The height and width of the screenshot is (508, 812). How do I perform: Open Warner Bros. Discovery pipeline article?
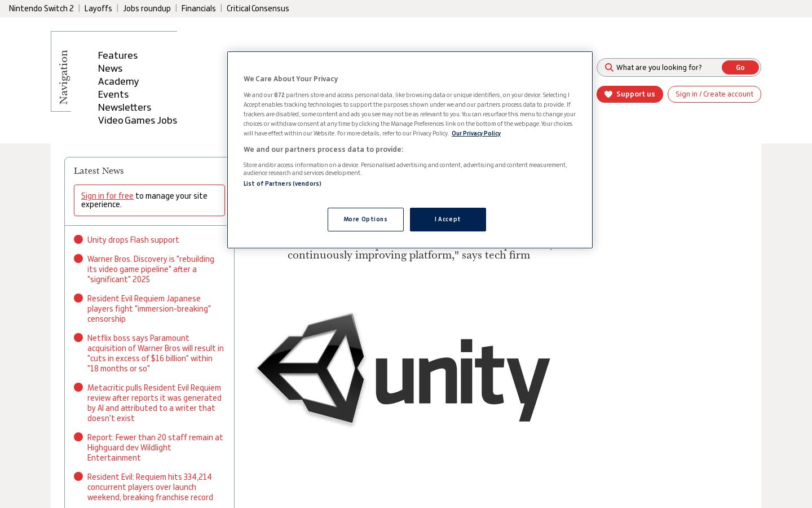point(151,269)
